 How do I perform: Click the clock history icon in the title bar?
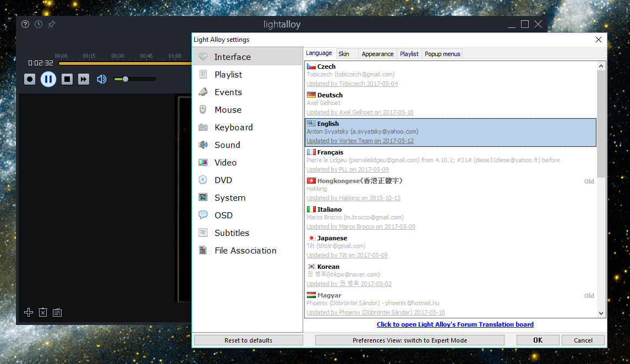pyautogui.click(x=39, y=24)
